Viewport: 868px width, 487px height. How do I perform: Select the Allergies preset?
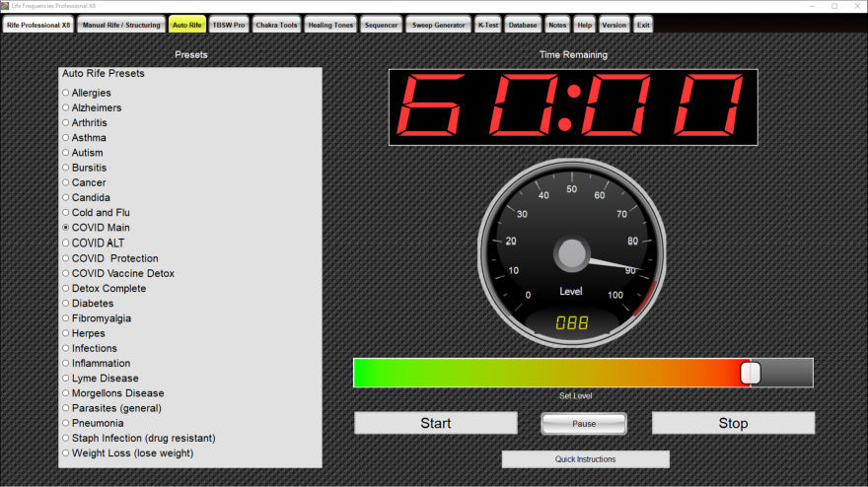point(87,93)
